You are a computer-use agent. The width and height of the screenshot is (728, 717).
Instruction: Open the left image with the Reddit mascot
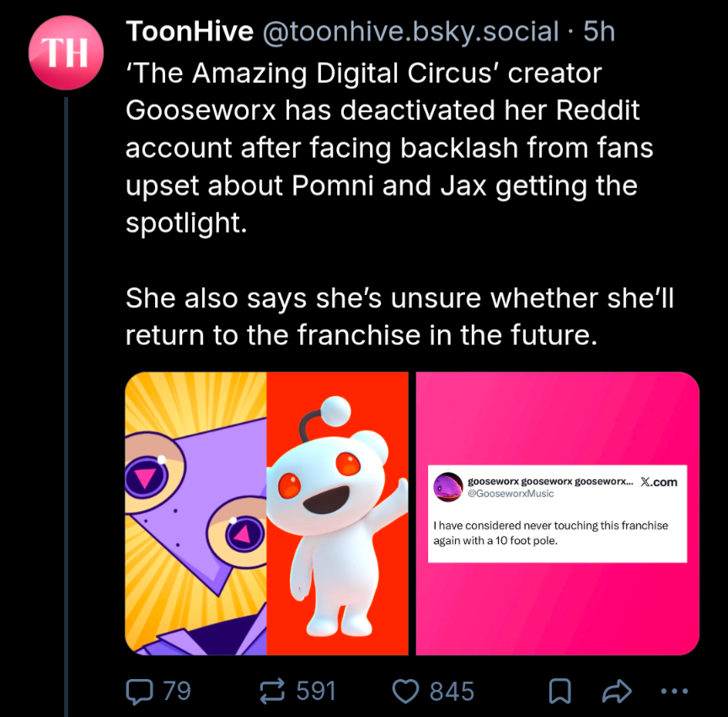pos(337,513)
